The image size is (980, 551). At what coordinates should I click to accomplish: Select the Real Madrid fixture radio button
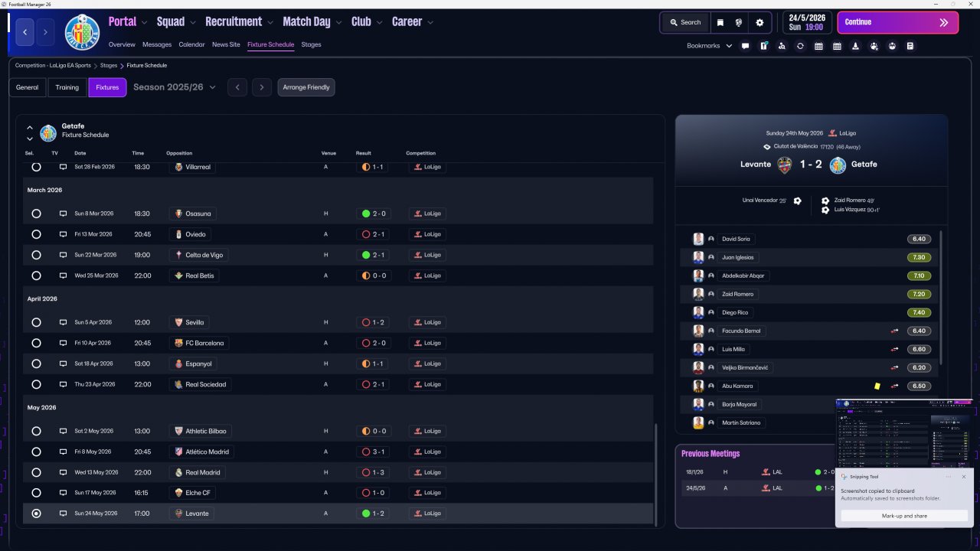coord(36,472)
